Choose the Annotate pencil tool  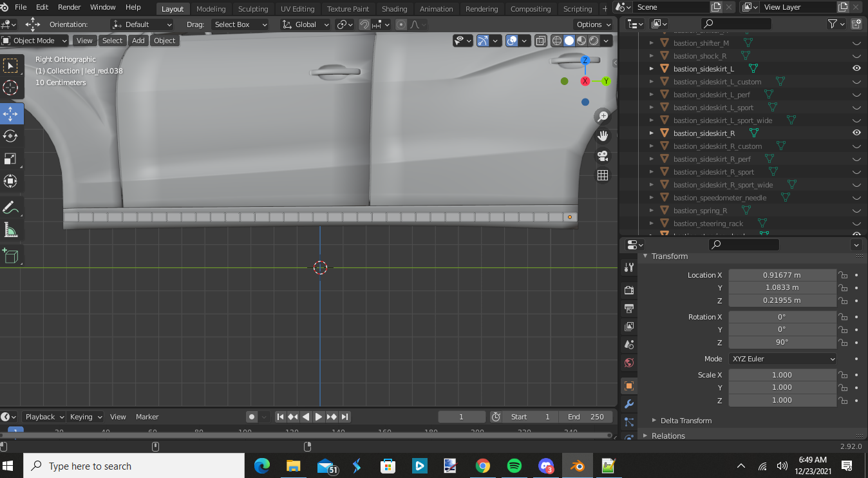pyautogui.click(x=11, y=207)
